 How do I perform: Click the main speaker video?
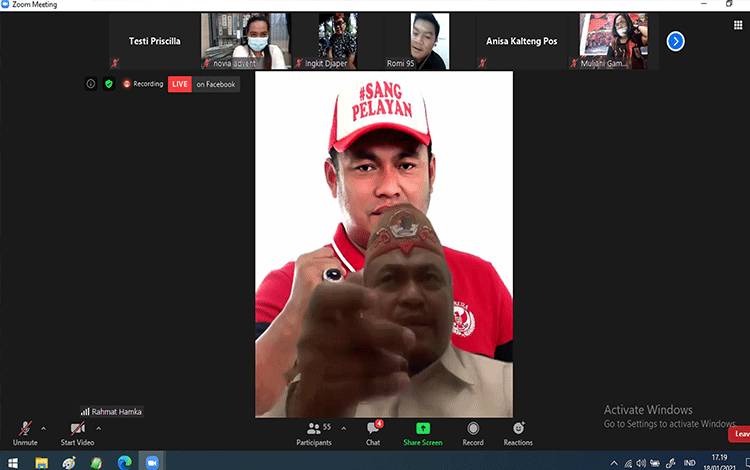(x=384, y=244)
